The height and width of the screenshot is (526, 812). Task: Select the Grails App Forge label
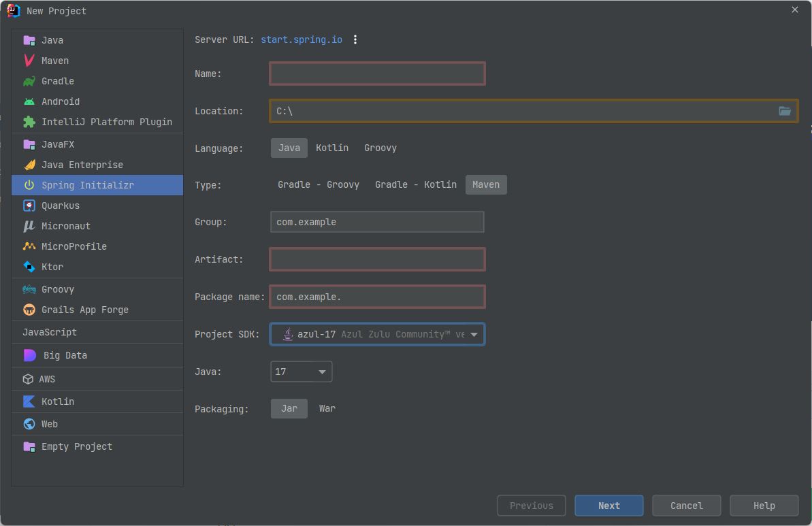[85, 310]
